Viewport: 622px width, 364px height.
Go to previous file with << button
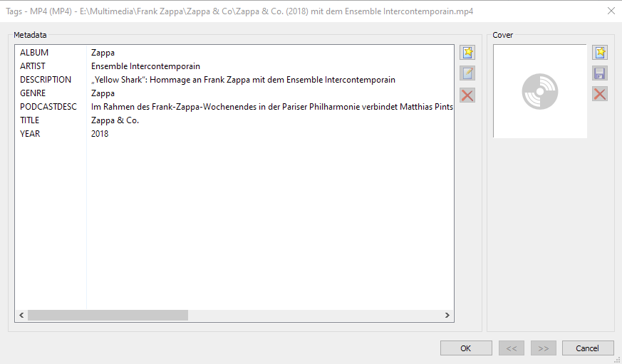coord(512,348)
